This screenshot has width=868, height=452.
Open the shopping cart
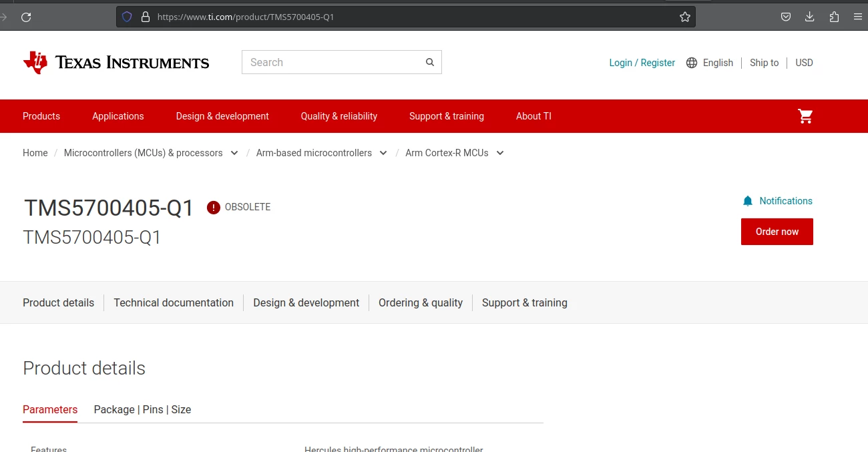point(805,116)
